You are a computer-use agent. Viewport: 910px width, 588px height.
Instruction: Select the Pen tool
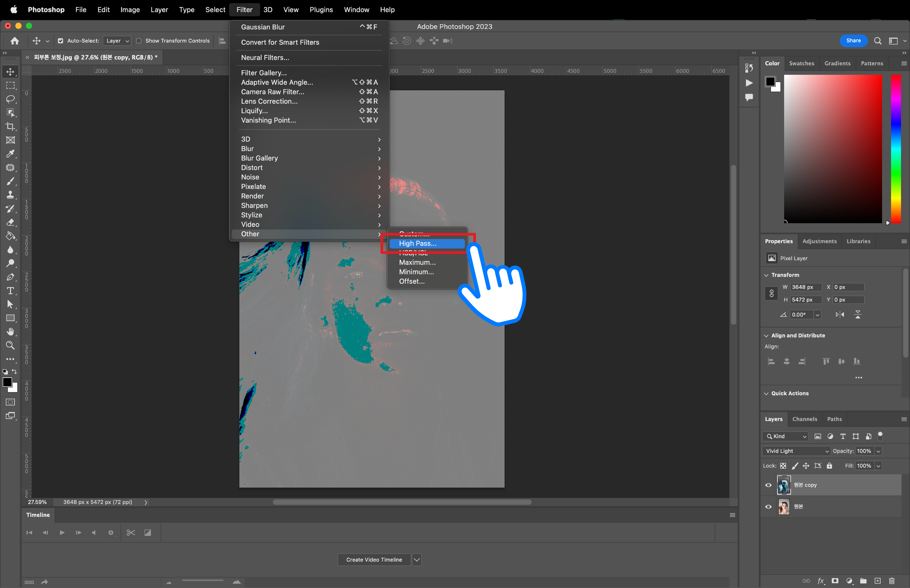tap(10, 277)
